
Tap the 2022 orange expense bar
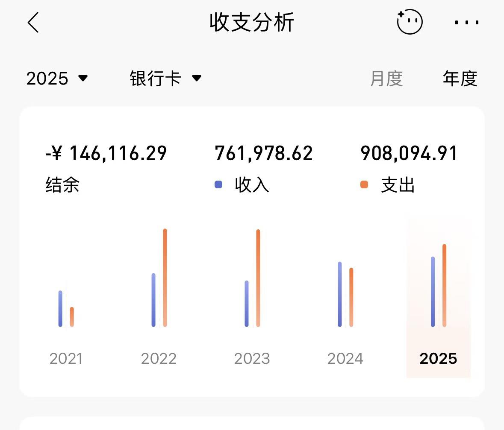(x=165, y=278)
